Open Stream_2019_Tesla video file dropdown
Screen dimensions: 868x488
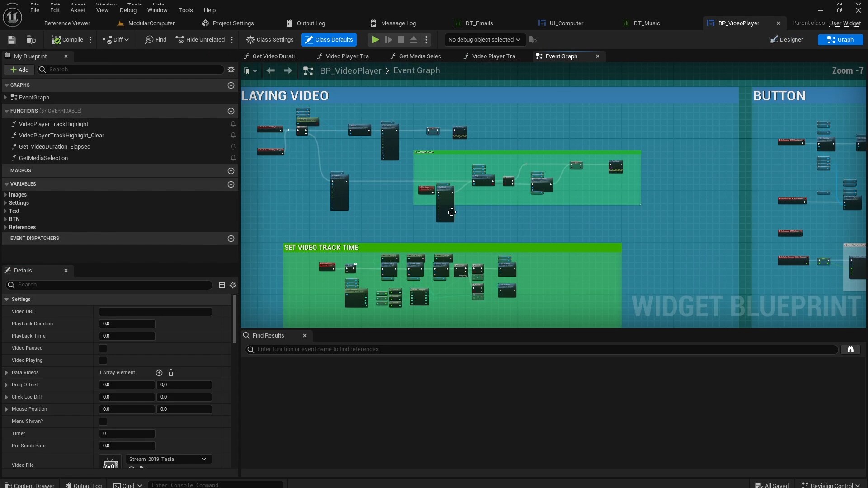tap(168, 459)
